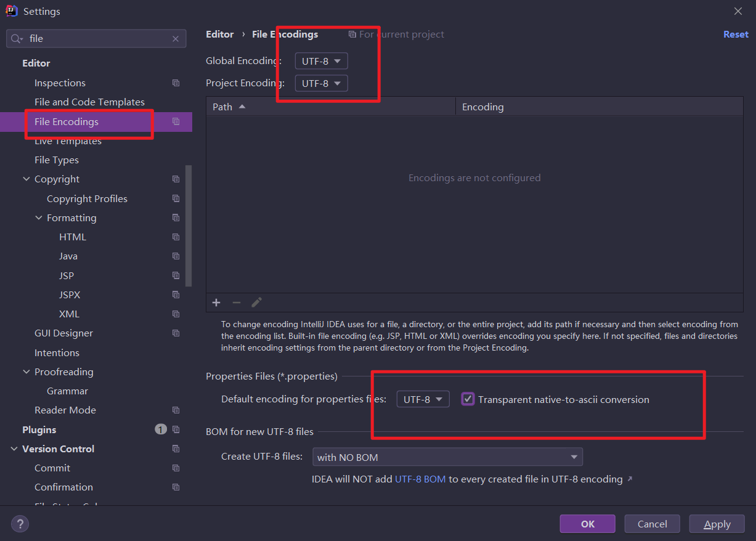Close the Settings dialog window
This screenshot has width=756, height=541.
coord(738,11)
